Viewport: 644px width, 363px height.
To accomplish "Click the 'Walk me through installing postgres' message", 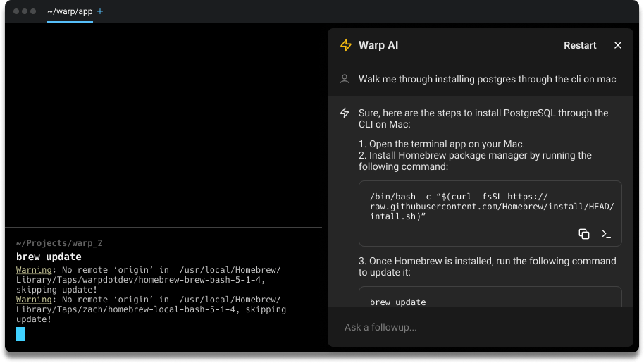I will 487,79.
